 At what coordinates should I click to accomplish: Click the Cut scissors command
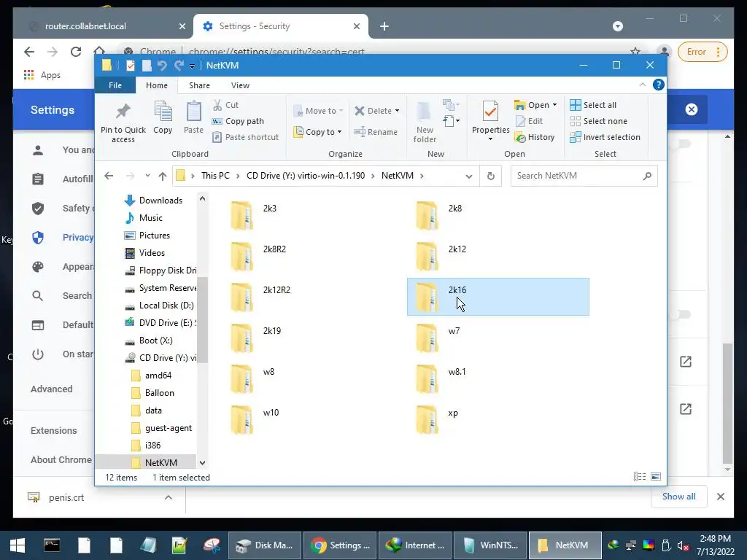pyautogui.click(x=225, y=105)
